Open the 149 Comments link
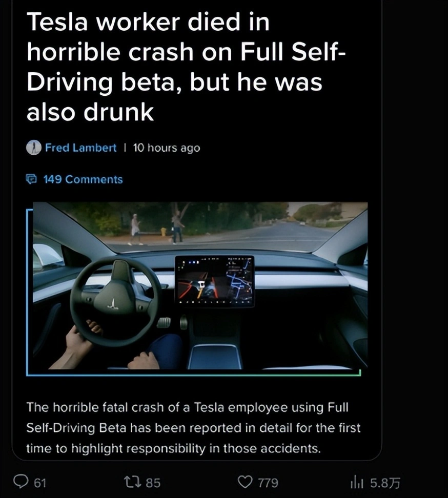Viewport: 448px width, 498px height. [x=83, y=179]
